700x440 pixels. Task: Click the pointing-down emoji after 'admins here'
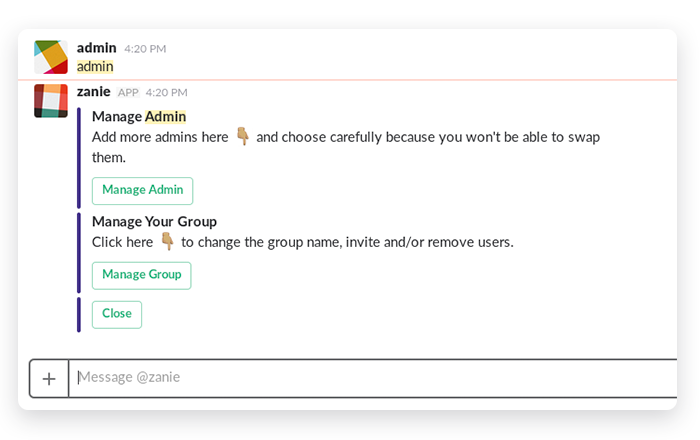[242, 136]
